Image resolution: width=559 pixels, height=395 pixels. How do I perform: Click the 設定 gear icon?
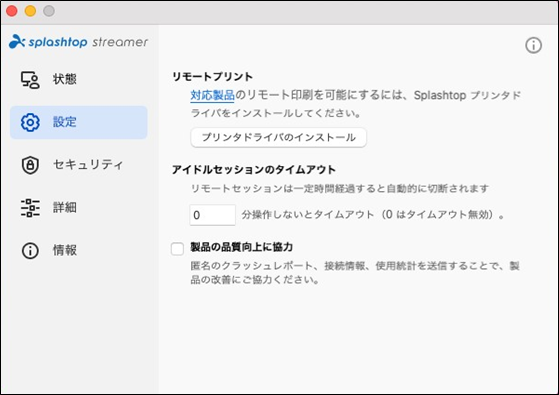30,122
